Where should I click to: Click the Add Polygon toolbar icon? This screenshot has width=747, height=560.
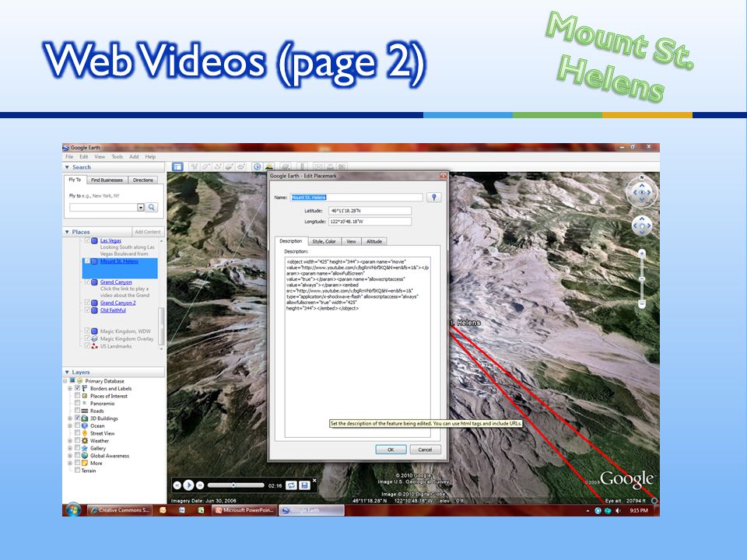click(205, 166)
